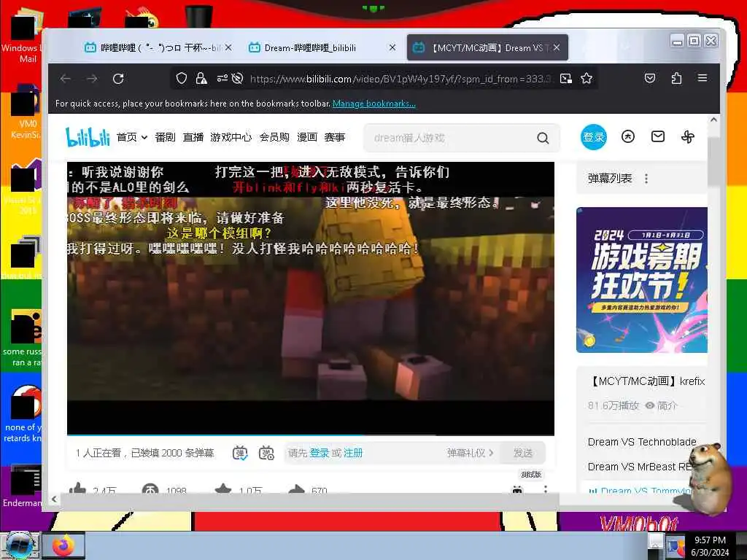Give coins to the video

(x=150, y=489)
